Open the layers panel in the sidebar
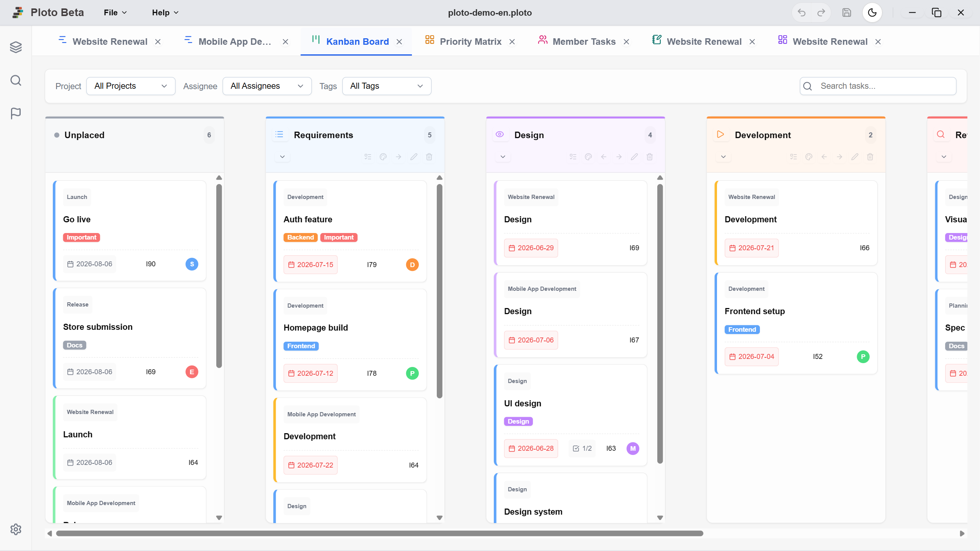The width and height of the screenshot is (980, 551). (x=16, y=47)
